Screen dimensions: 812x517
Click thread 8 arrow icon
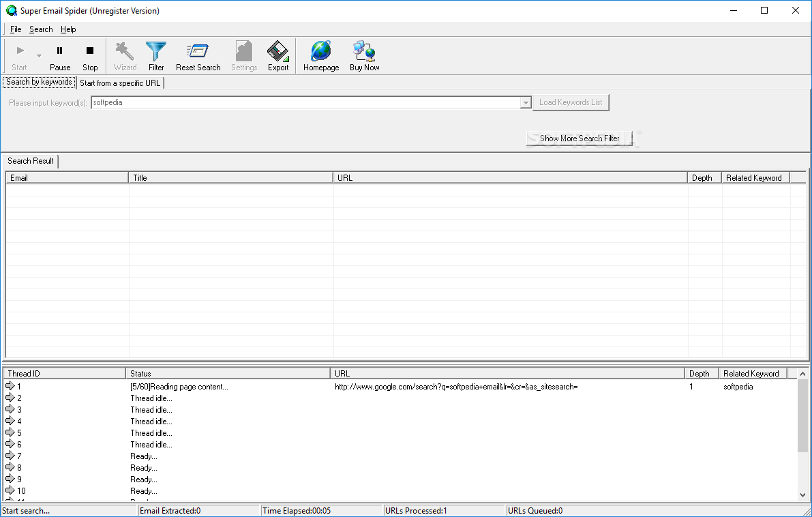point(10,467)
